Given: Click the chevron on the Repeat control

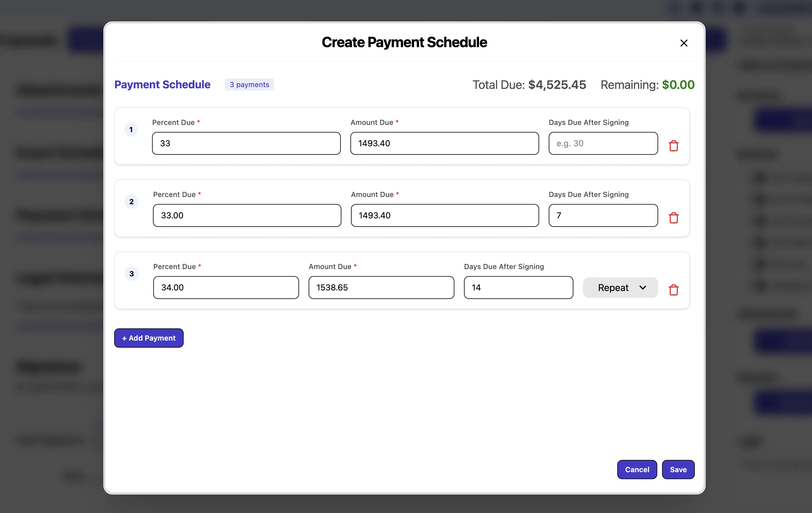Looking at the screenshot, I should coord(643,287).
